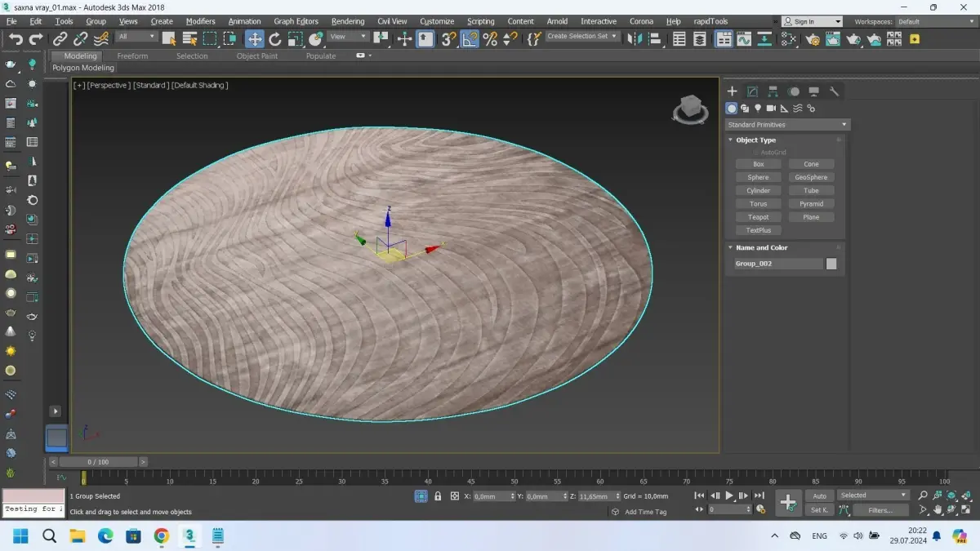Open the Modifiers menu

pyautogui.click(x=200, y=21)
